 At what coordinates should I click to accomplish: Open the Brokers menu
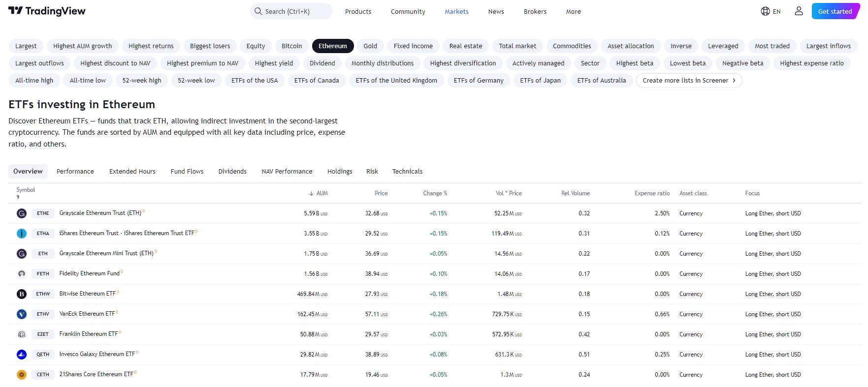point(535,12)
